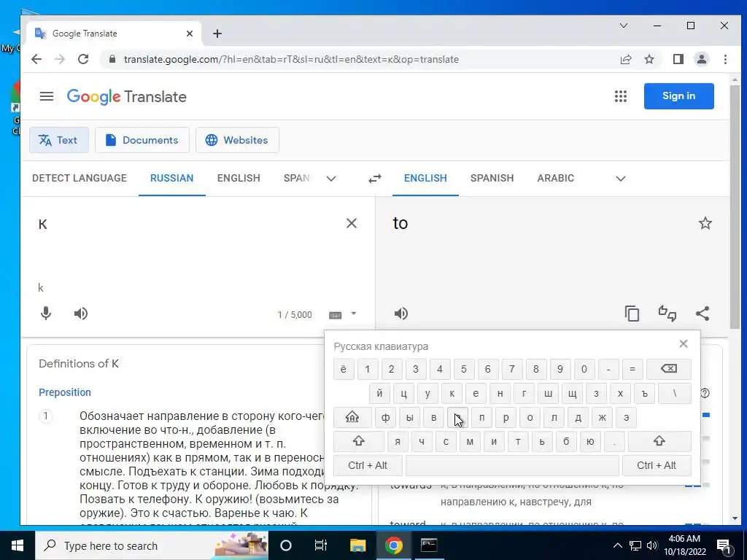Open File Explorer from the taskbar
The width and height of the screenshot is (747, 560).
click(x=357, y=545)
